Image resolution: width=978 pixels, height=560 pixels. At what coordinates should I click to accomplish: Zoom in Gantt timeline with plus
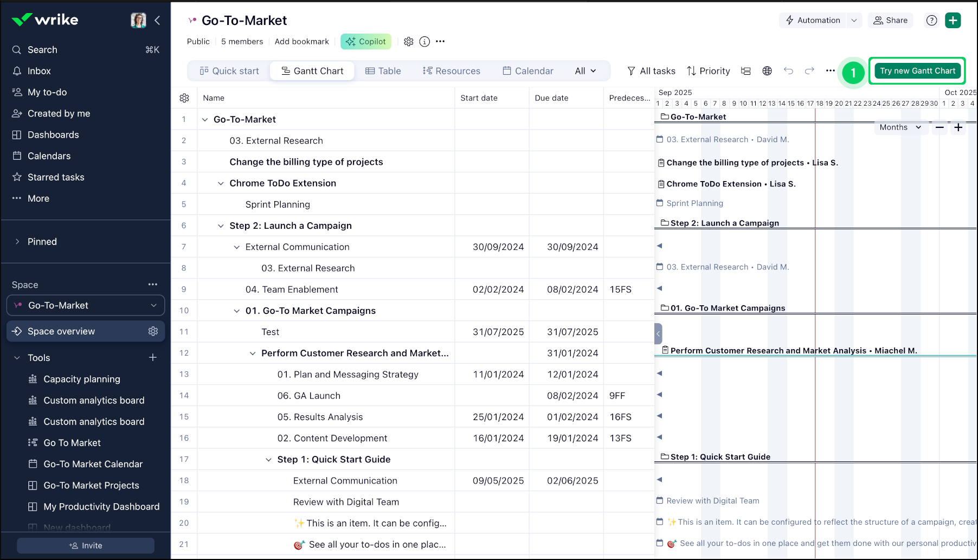point(958,127)
